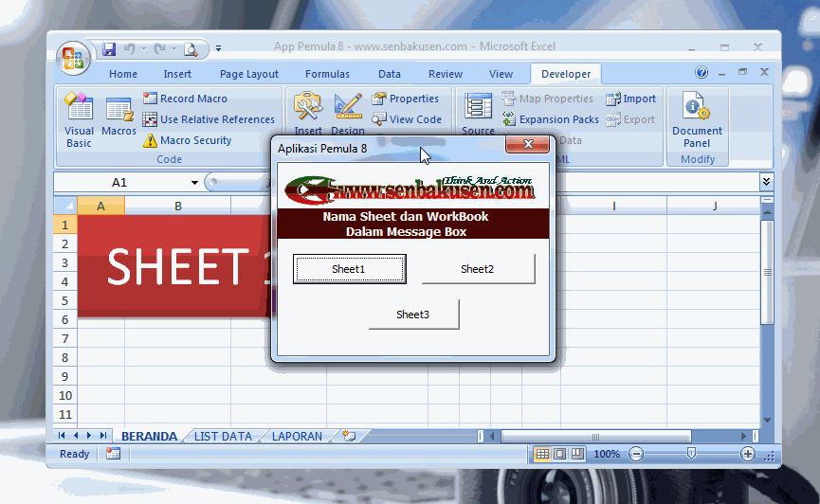Open the XML Source pane
Screen dimensions: 820x504
[x=478, y=114]
